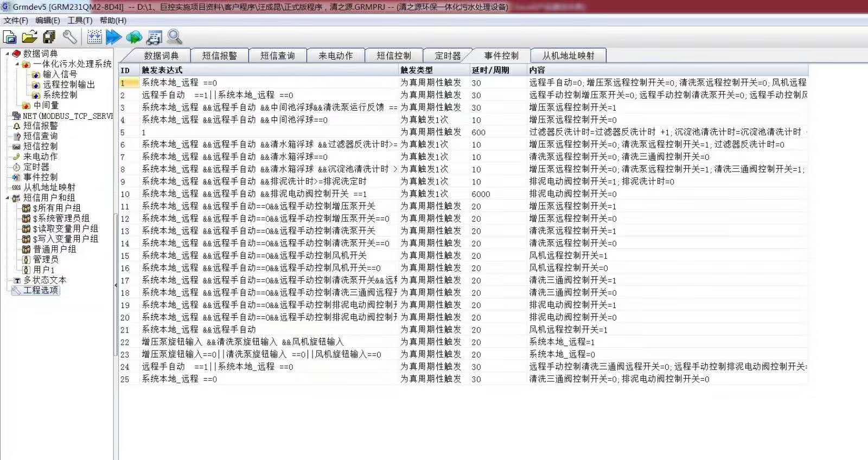Switch to the 短信查询 tab
This screenshot has width=868, height=460.
click(x=277, y=56)
